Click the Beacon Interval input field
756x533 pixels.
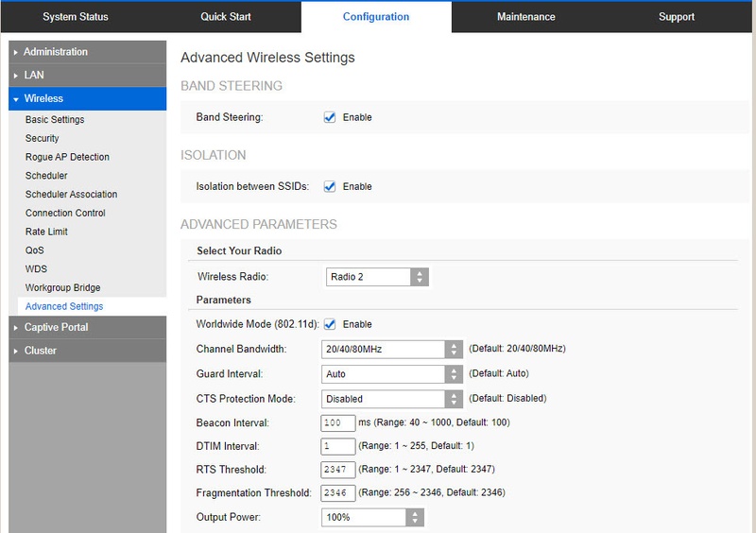pos(338,422)
